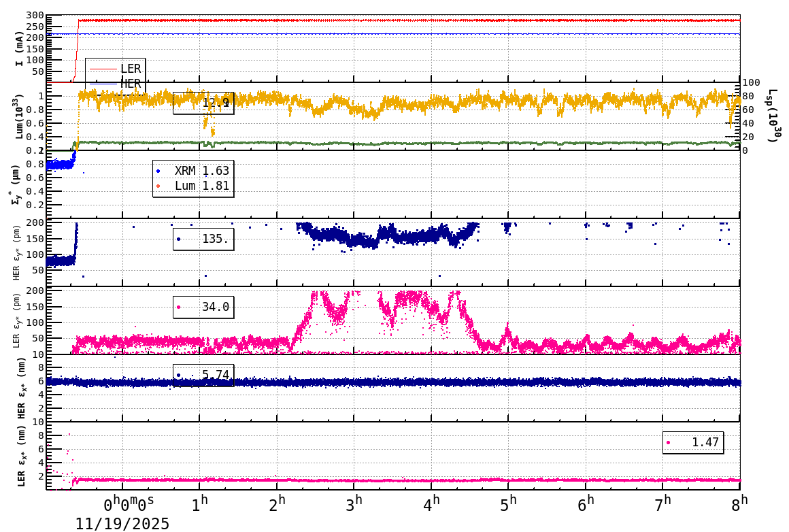Click the 7h time axis tick label
Image resolution: width=789 pixels, height=532 pixels.
pyautogui.click(x=662, y=504)
